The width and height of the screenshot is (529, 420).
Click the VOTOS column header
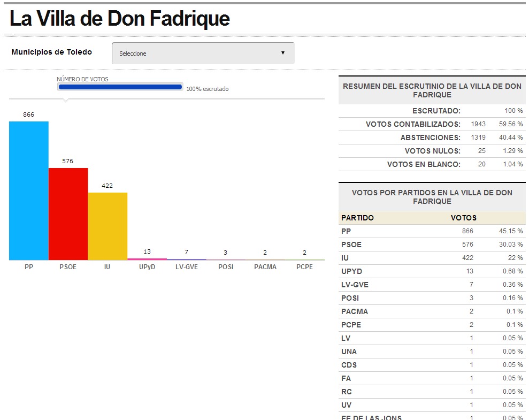click(464, 218)
